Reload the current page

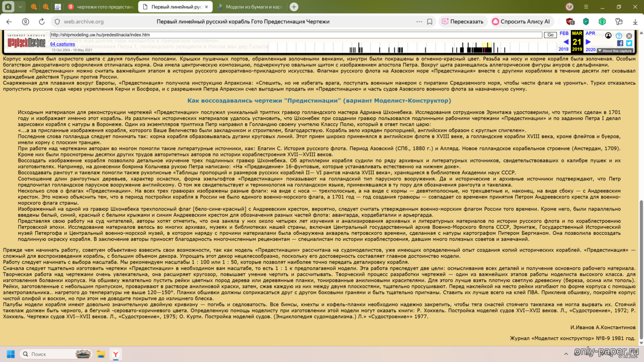coord(42,22)
